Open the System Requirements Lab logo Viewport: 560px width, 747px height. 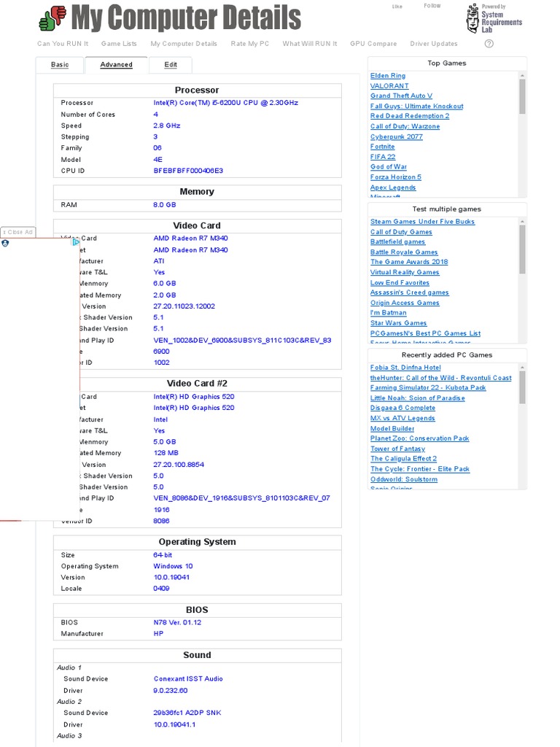pyautogui.click(x=494, y=18)
